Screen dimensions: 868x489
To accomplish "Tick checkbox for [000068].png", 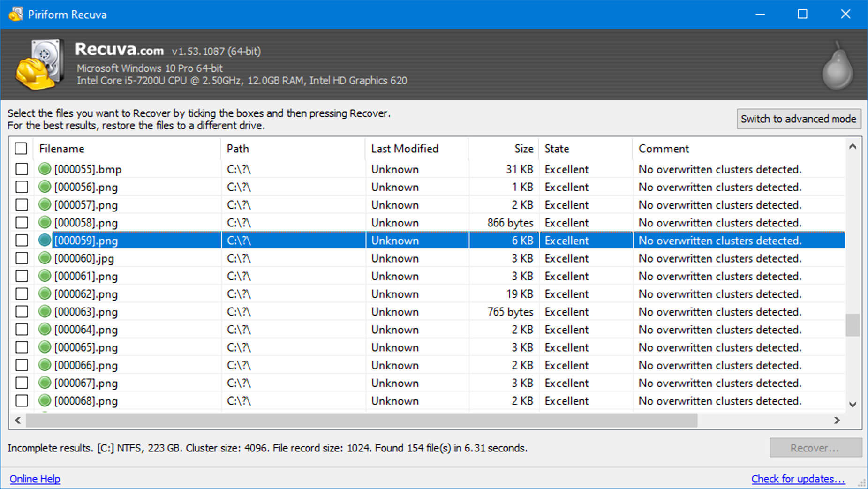I will [22, 400].
